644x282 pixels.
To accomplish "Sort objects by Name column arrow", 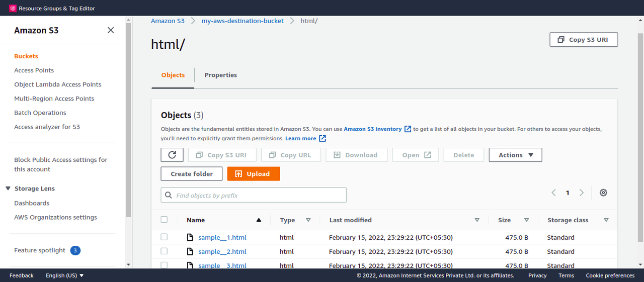I will coord(259,220).
